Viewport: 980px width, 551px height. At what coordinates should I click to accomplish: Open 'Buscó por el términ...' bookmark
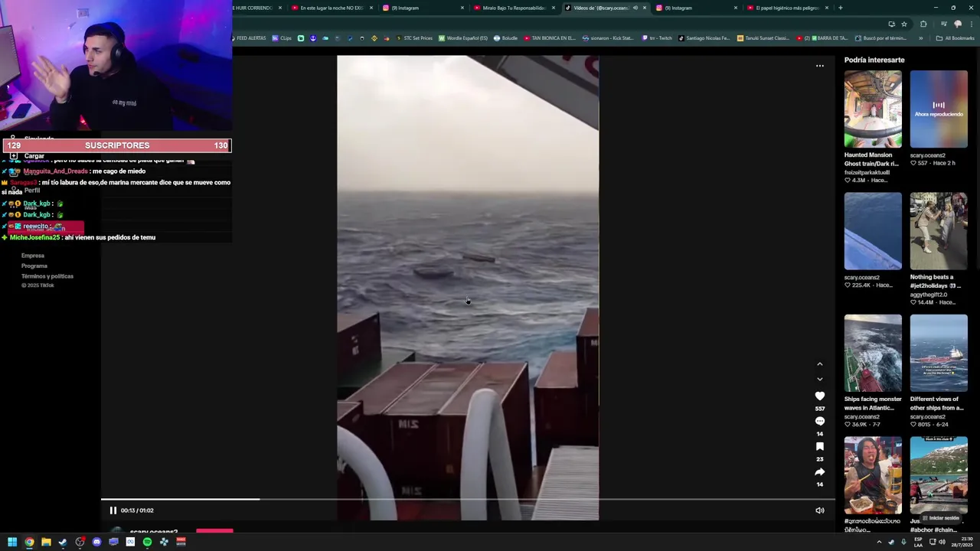[881, 38]
